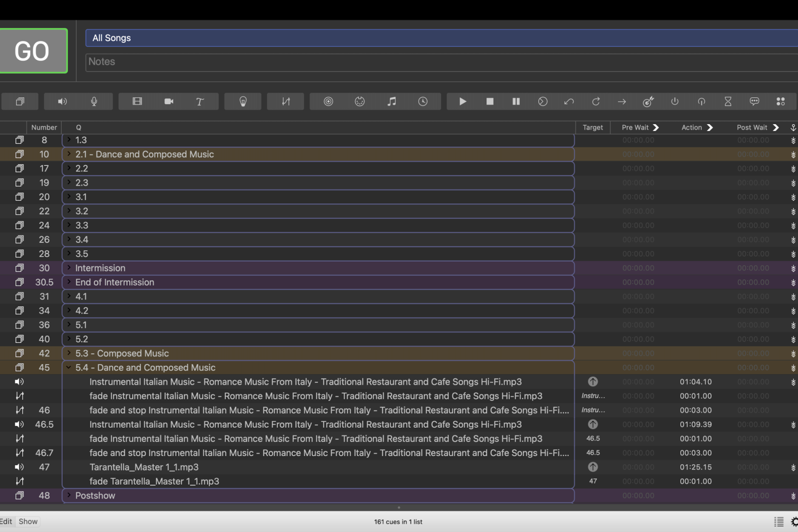This screenshot has width=798, height=532.
Task: Add a Mic cue from toolbar
Action: (x=94, y=101)
